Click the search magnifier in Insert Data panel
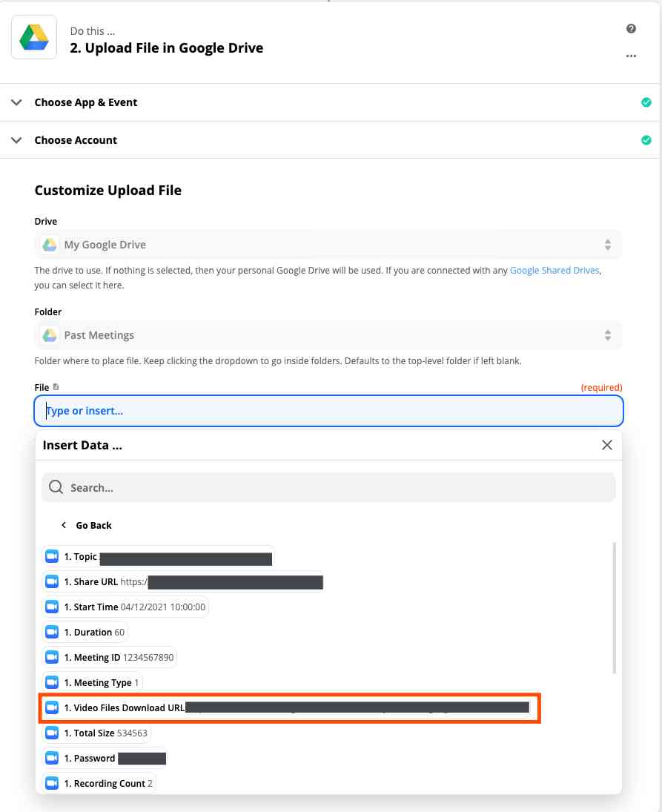This screenshot has width=662, height=812. [x=56, y=487]
